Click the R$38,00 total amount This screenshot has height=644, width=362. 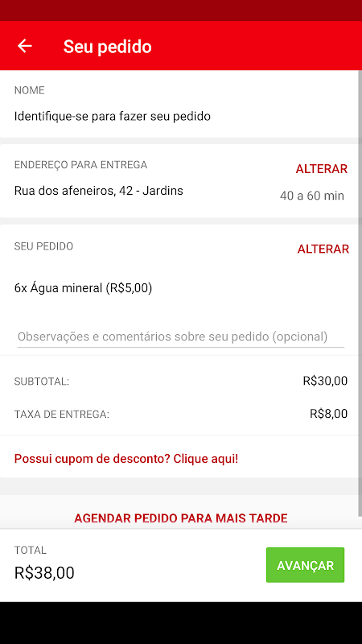tap(44, 573)
